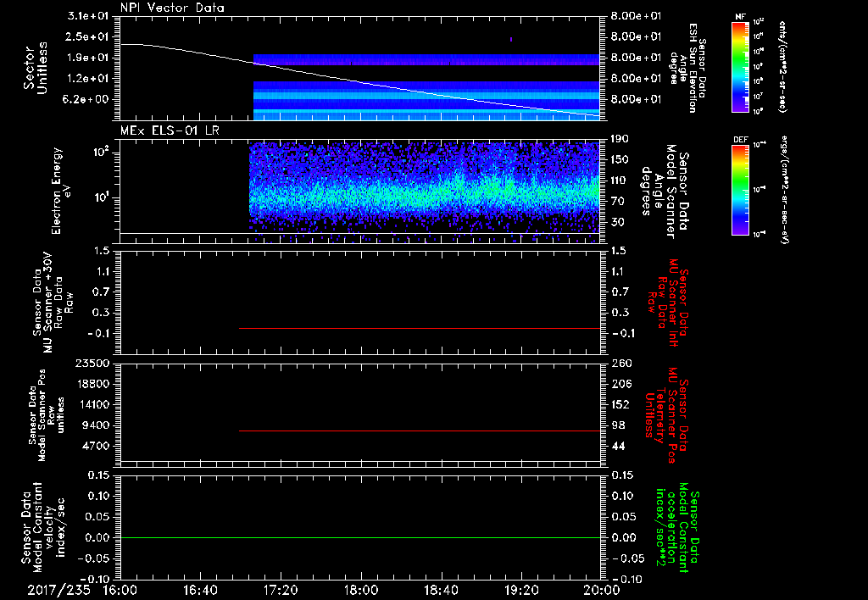Click the 260 telemetry tick label
Image resolution: width=868 pixels, height=600 pixels.
click(x=621, y=364)
